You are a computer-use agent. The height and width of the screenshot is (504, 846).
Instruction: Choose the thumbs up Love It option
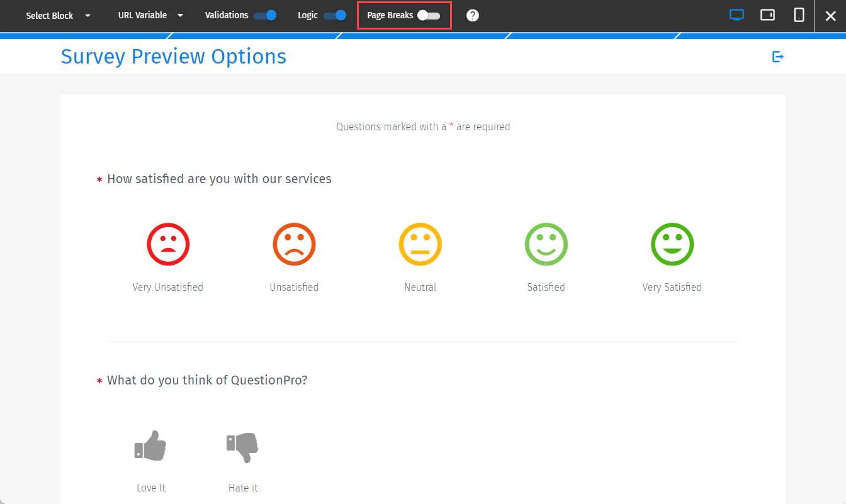click(x=150, y=445)
